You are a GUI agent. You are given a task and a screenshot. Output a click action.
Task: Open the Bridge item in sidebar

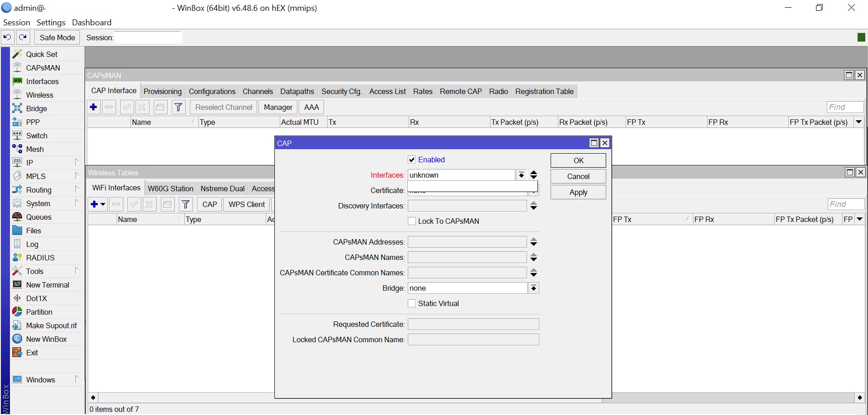36,108
